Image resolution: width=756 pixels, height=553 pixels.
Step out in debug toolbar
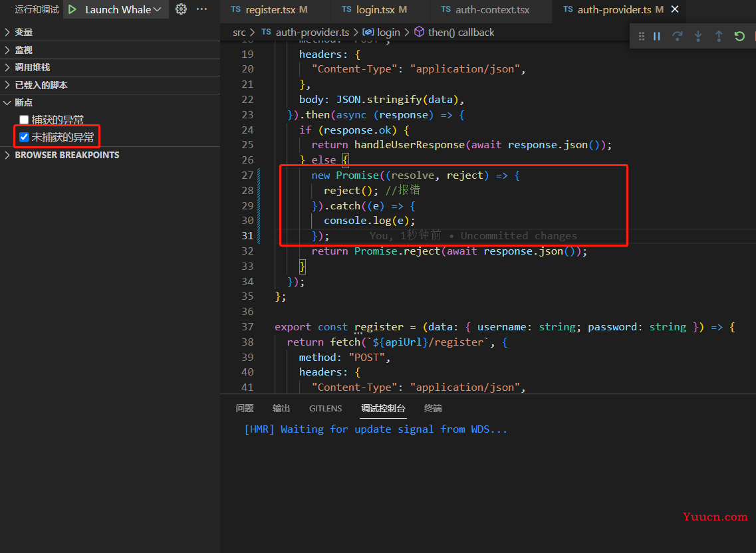click(719, 36)
